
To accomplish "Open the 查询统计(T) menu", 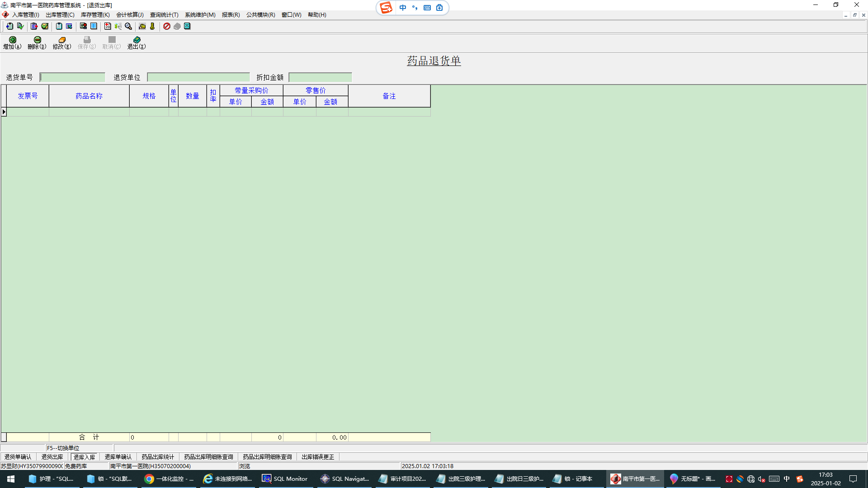I will click(x=164, y=15).
